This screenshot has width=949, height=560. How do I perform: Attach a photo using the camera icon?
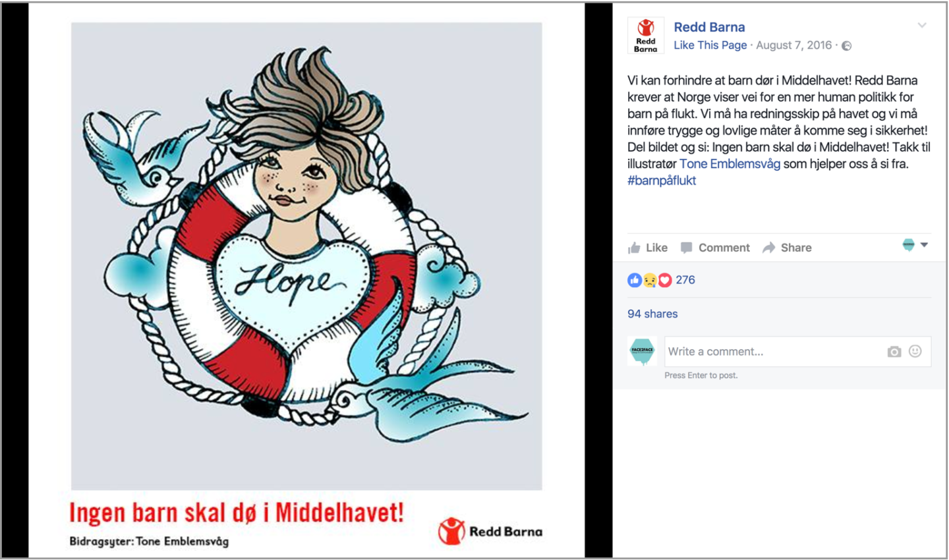click(894, 352)
